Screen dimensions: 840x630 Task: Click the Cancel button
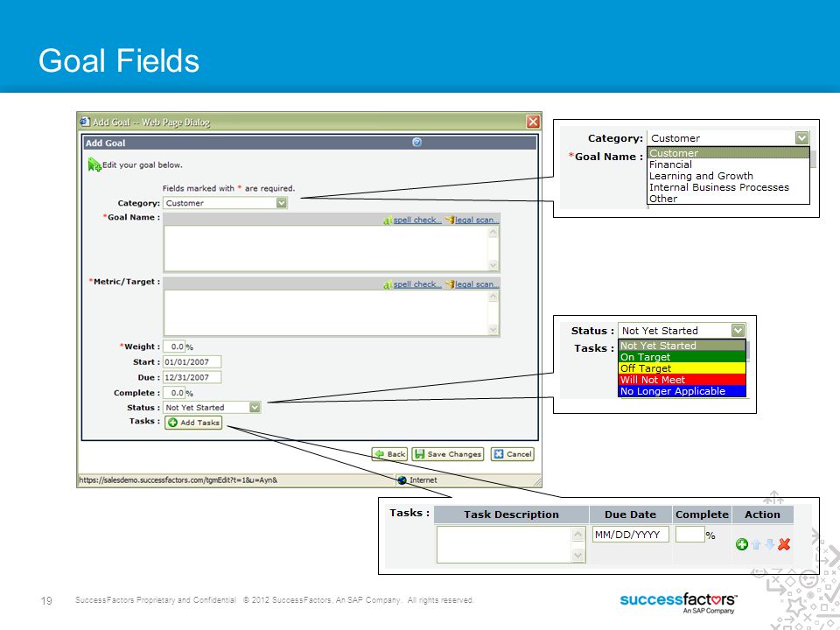[513, 454]
